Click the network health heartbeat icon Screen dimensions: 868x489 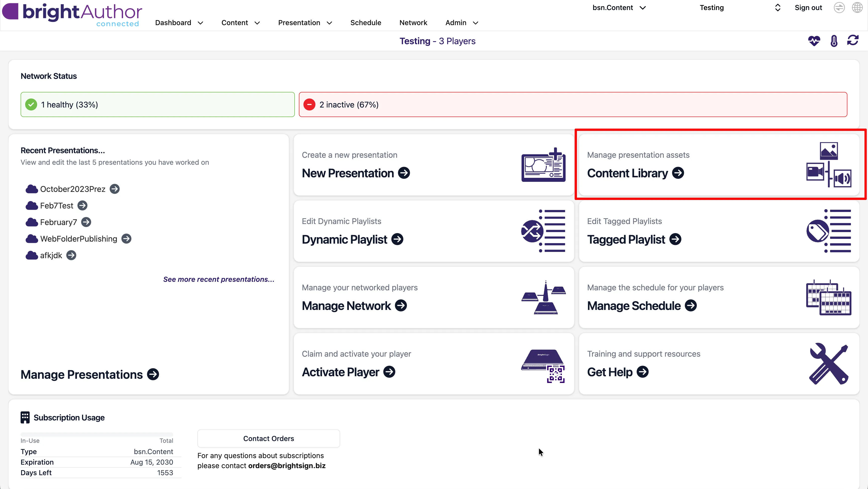coord(814,41)
